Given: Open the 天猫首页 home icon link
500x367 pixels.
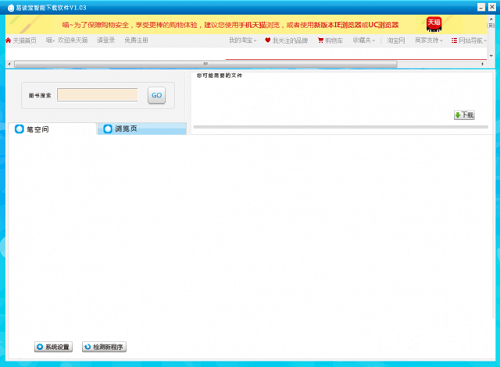Looking at the screenshot, I should pyautogui.click(x=21, y=41).
